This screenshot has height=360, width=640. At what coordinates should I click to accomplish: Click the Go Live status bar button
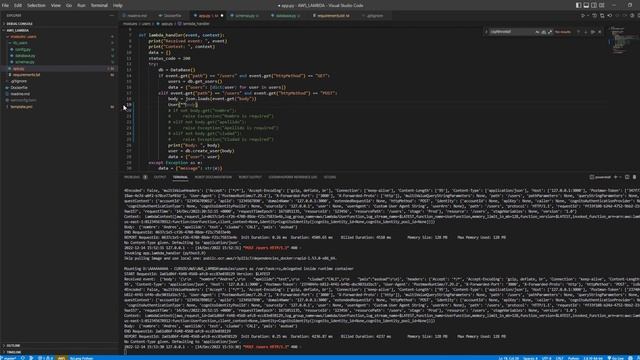(x=616, y=358)
